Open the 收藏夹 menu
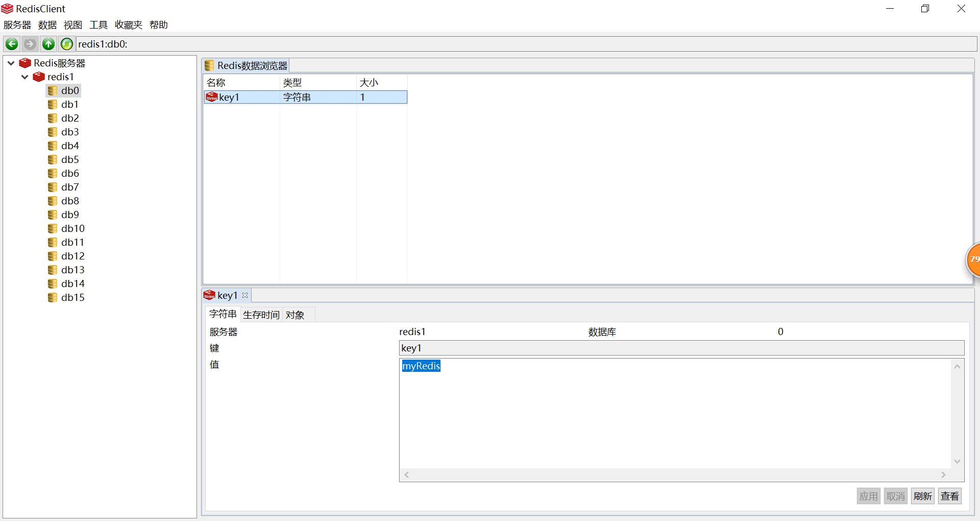 (129, 25)
